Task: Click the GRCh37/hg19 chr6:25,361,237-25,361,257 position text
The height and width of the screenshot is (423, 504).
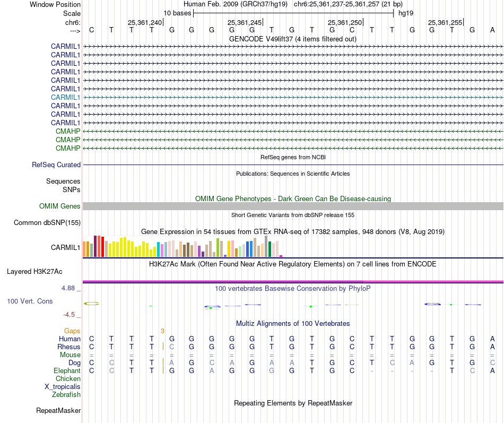Action: pos(293,4)
